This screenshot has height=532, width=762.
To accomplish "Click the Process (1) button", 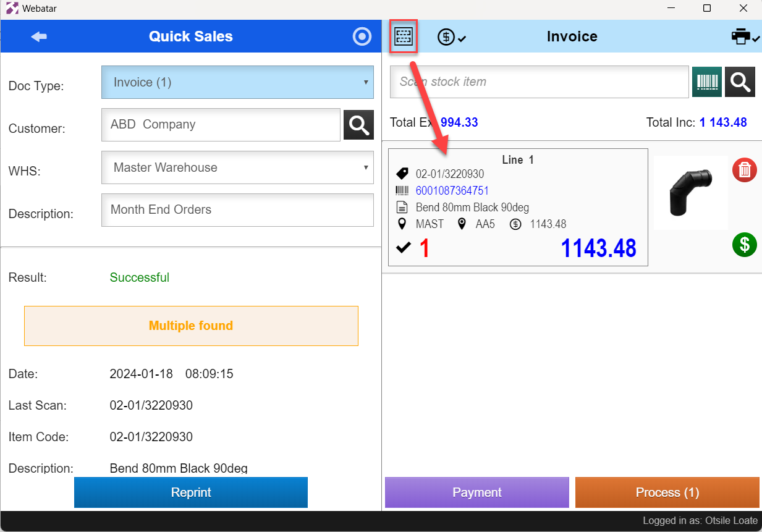I will click(x=667, y=492).
